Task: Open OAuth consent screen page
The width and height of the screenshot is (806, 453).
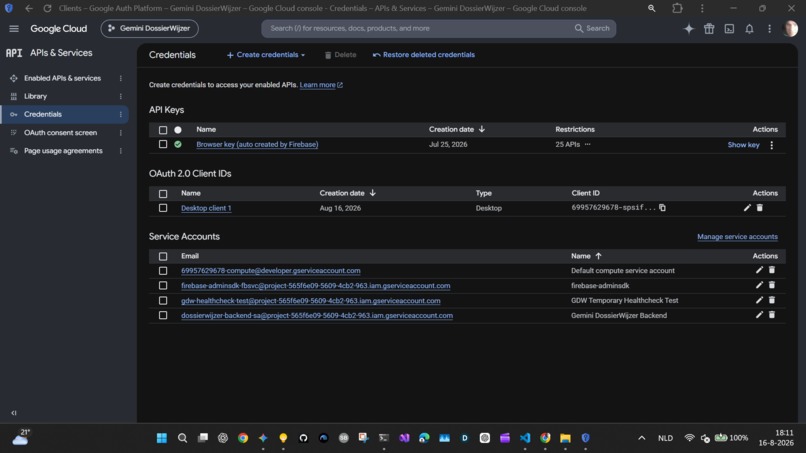Action: coord(60,133)
